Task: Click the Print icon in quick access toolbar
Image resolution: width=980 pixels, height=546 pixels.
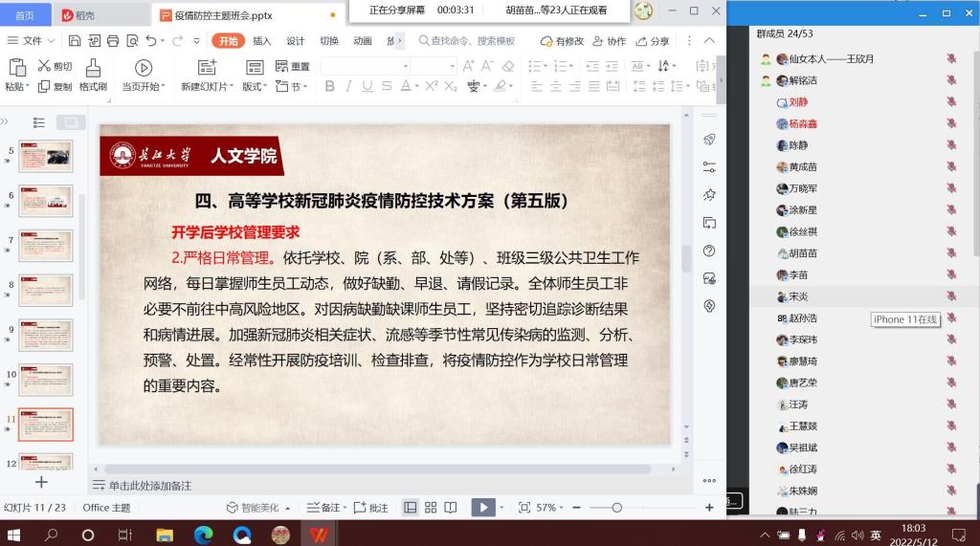Action: tap(113, 41)
